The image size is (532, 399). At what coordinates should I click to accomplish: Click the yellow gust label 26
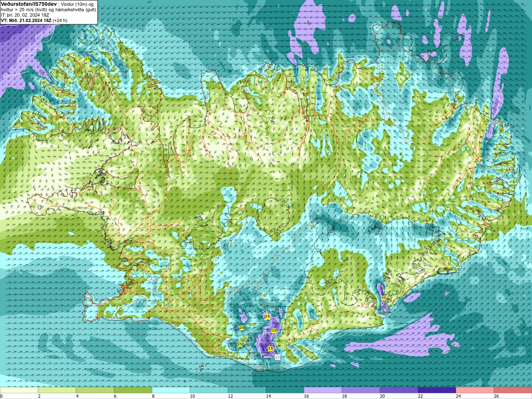click(x=242, y=328)
